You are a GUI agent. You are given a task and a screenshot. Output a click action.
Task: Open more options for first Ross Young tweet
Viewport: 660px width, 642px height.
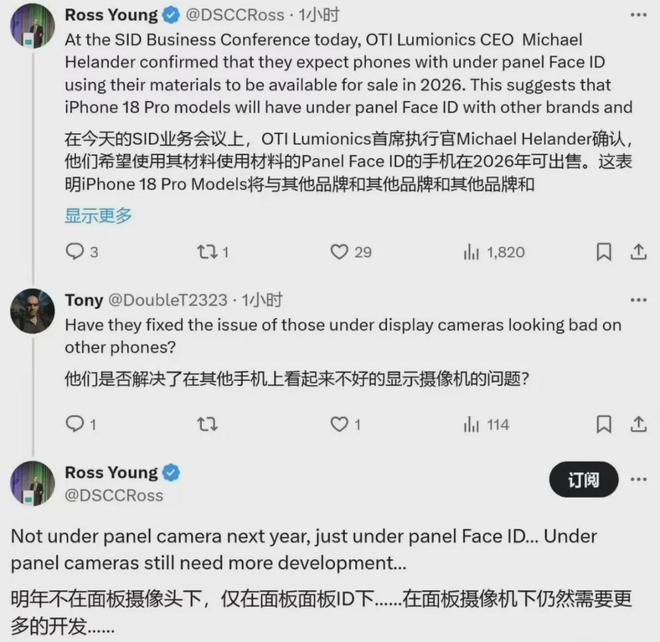[639, 15]
